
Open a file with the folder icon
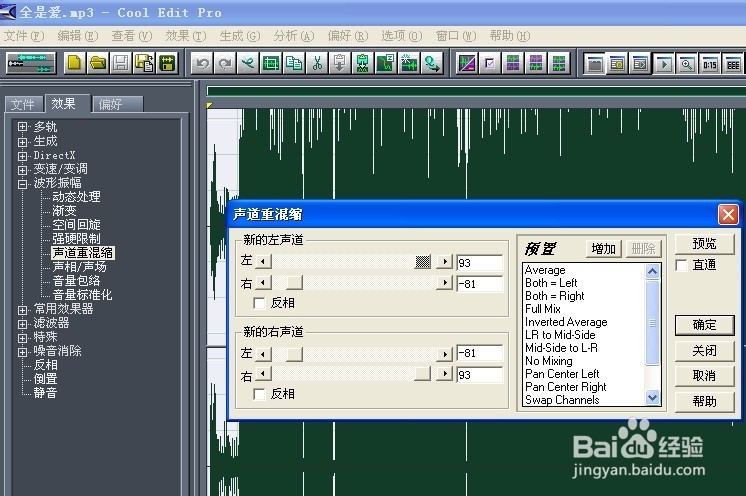coord(98,63)
